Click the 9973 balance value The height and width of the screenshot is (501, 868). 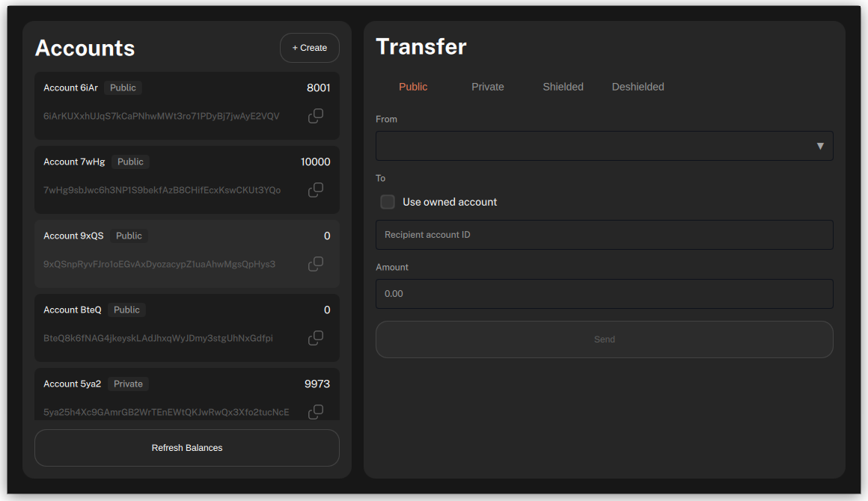pos(317,384)
